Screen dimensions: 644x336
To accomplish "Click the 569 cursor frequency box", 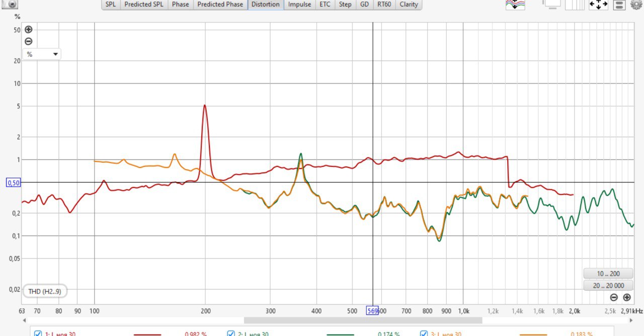I will (x=372, y=310).
